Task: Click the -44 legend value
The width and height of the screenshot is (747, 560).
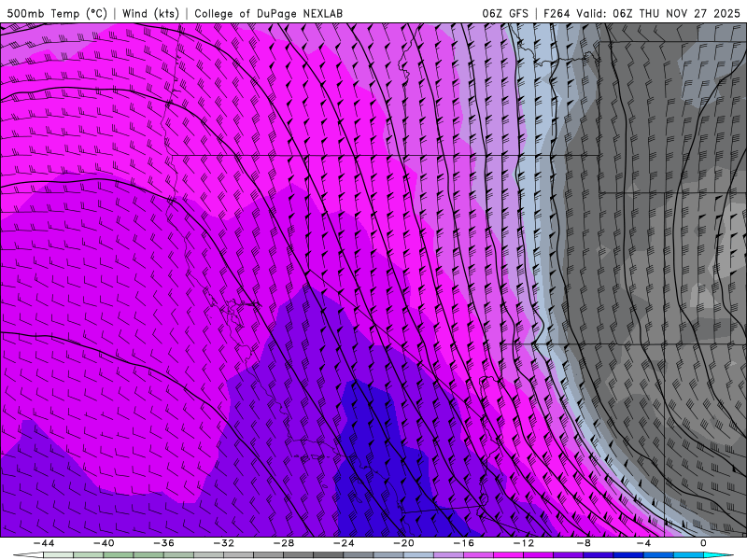Action: pos(44,543)
